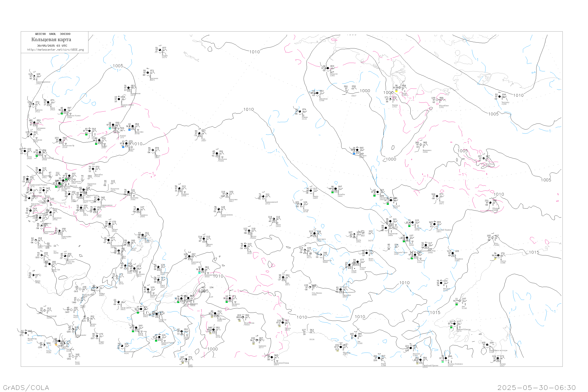Click the QEEE98 UAOL 300300 header text
588x392 pixels.
click(x=53, y=34)
